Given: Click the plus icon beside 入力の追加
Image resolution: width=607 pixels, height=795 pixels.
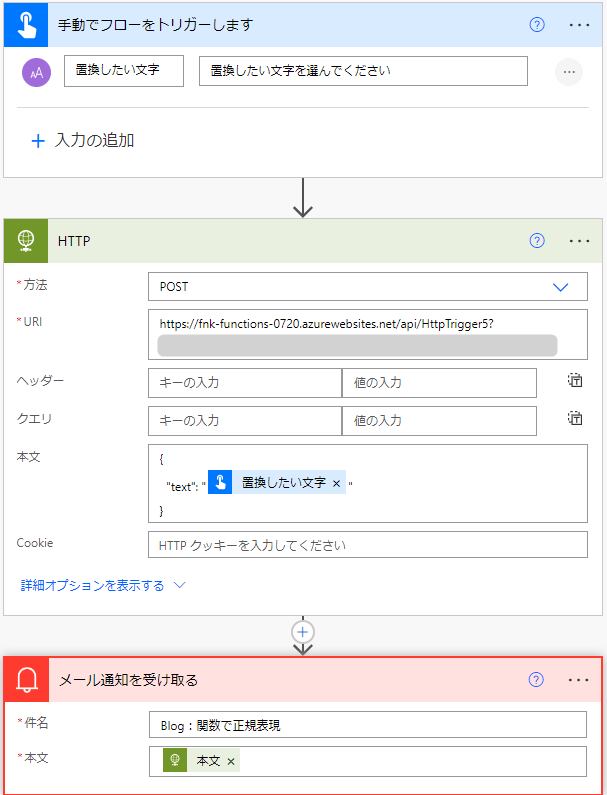Looking at the screenshot, I should (x=38, y=141).
